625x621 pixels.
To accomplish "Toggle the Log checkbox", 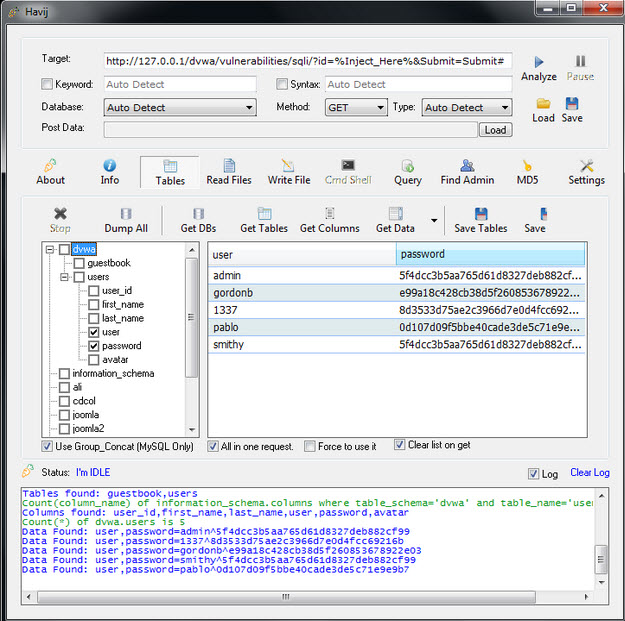I will coord(533,474).
